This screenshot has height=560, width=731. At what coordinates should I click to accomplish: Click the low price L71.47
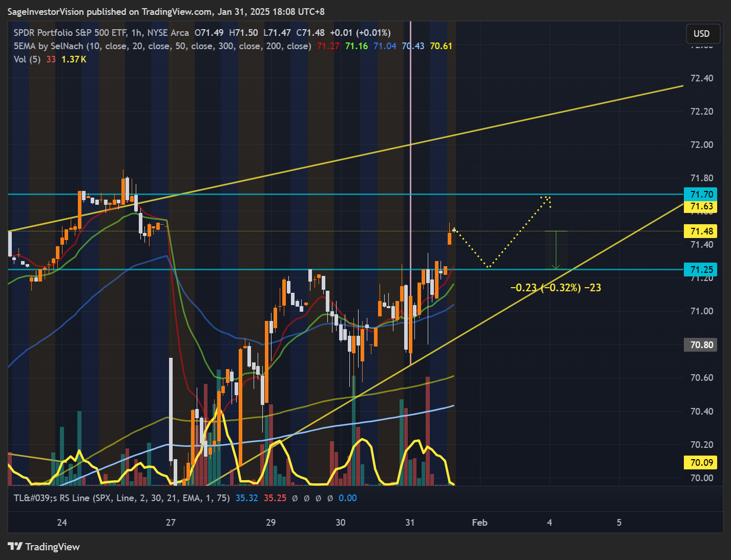coord(277,33)
